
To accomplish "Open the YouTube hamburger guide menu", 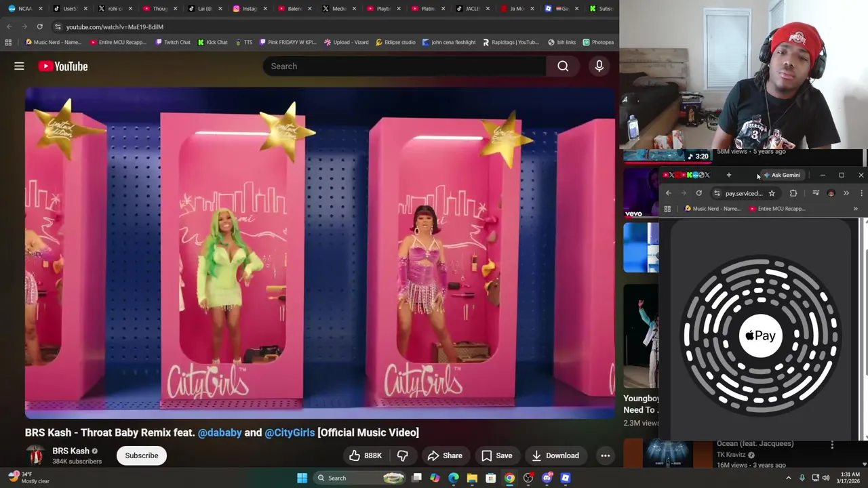I will click(x=19, y=66).
